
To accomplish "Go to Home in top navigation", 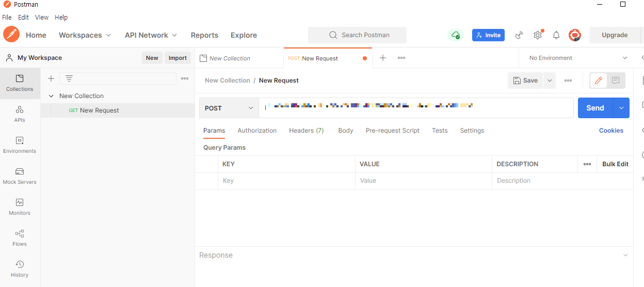I will (x=36, y=35).
